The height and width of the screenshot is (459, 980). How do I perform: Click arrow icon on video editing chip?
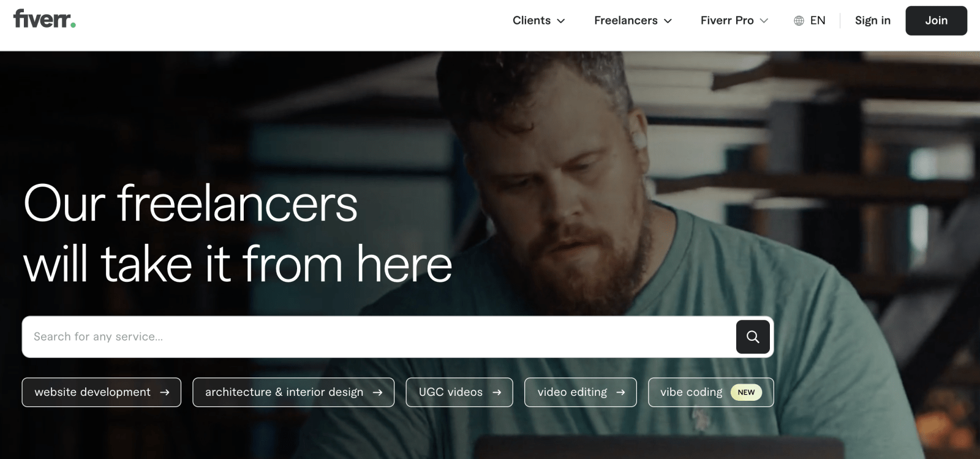click(x=620, y=392)
